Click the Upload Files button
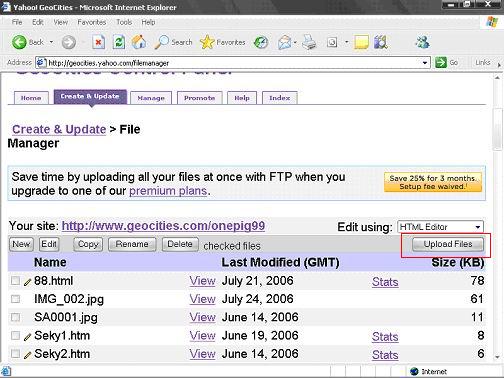Viewport: 504px width, 378px height. coord(448,244)
